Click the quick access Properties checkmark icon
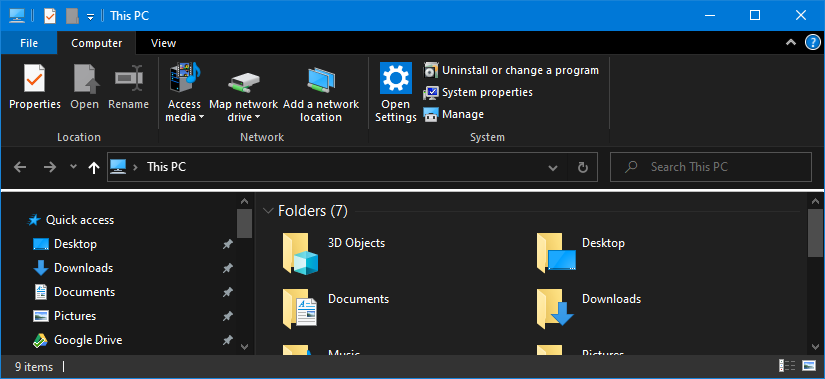 [49, 16]
